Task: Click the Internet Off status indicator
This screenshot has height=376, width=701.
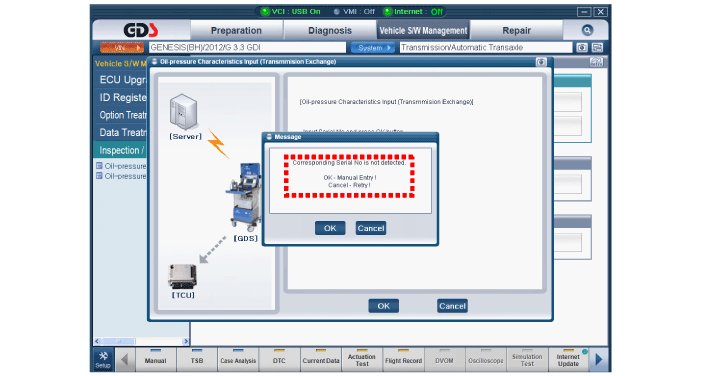Action: coord(414,12)
